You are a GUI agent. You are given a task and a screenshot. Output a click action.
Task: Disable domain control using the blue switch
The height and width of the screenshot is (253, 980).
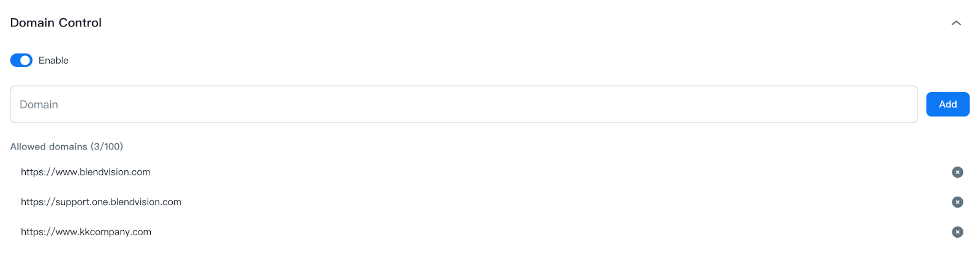(x=21, y=60)
